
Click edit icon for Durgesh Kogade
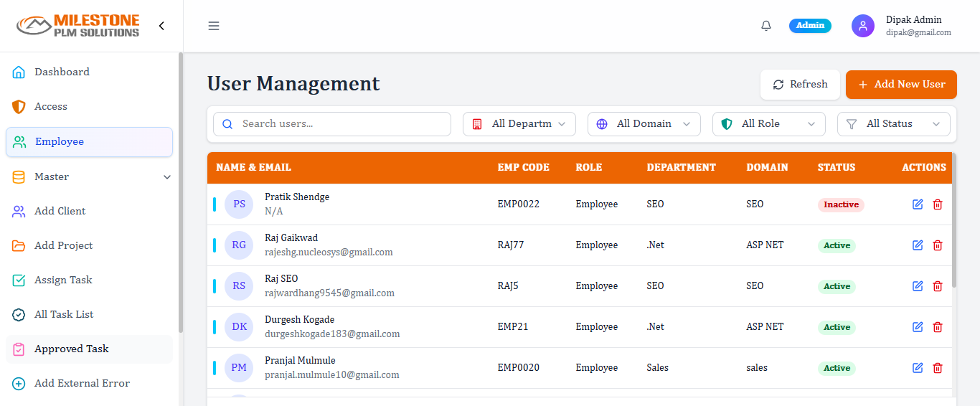tap(918, 327)
